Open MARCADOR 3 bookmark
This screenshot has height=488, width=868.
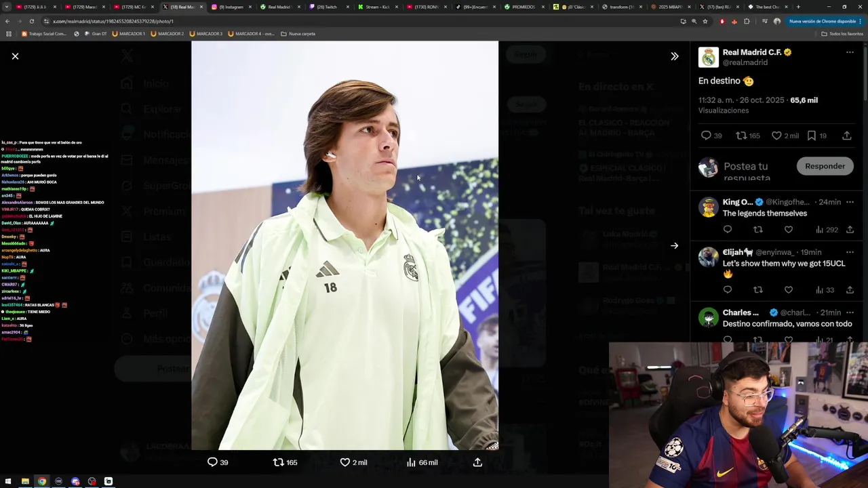pyautogui.click(x=205, y=33)
